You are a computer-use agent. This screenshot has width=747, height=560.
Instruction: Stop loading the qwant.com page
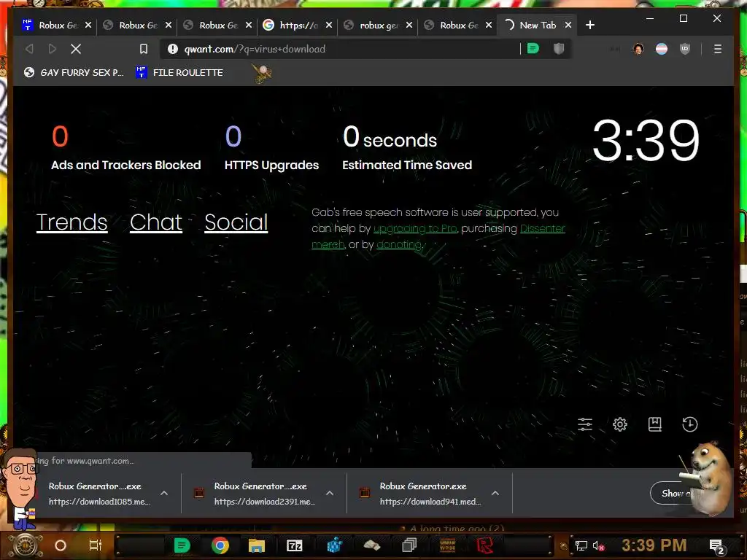click(x=76, y=49)
